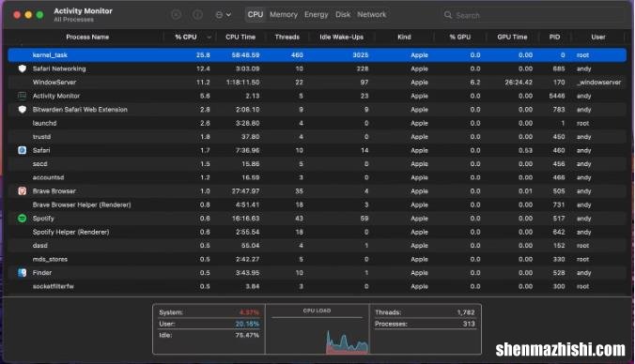Sort by Process Name column

(x=87, y=37)
